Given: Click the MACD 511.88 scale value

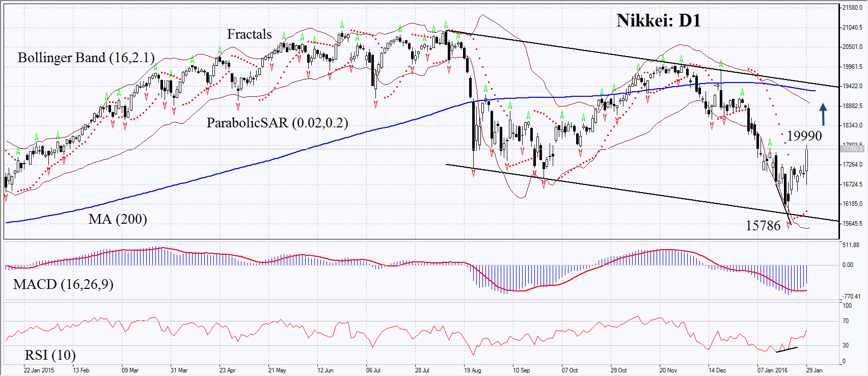Looking at the screenshot, I should (851, 245).
